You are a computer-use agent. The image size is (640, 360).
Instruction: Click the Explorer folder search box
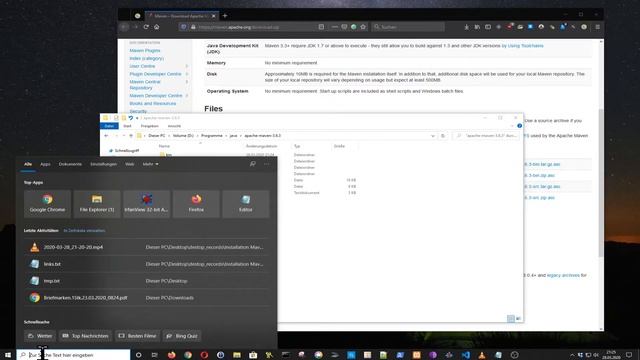click(486, 136)
